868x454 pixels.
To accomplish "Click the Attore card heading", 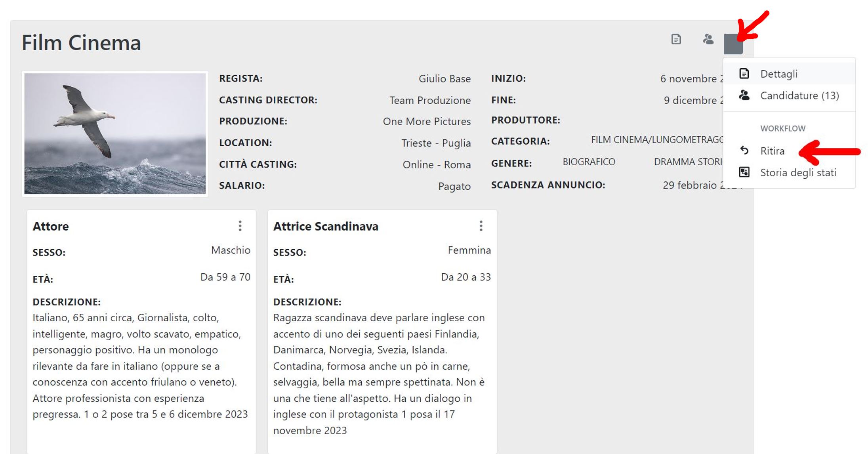I will (x=51, y=226).
